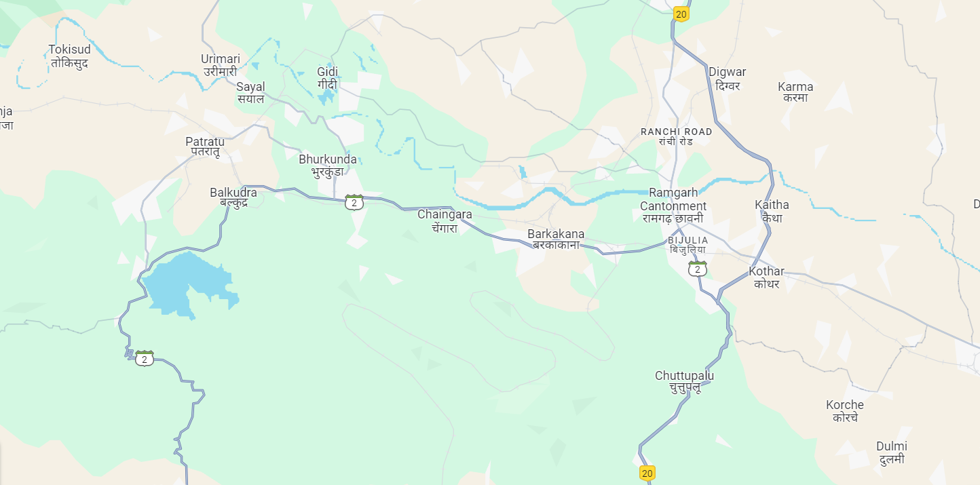This screenshot has width=980, height=485.
Task: Select Gidi on the map
Action: [x=327, y=78]
